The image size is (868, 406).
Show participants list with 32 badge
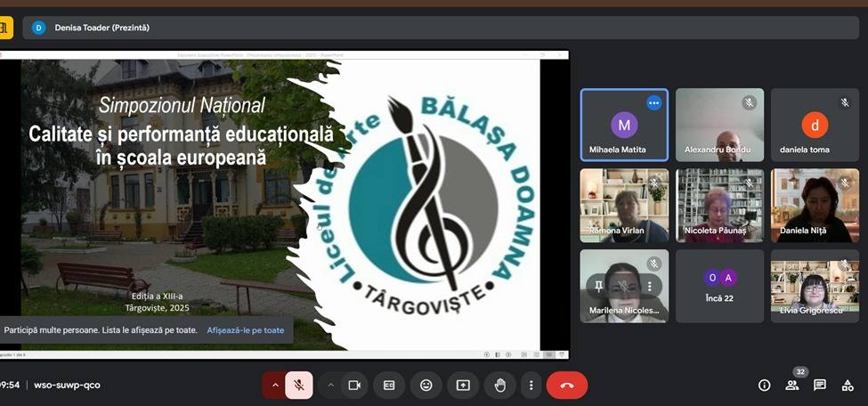point(792,386)
